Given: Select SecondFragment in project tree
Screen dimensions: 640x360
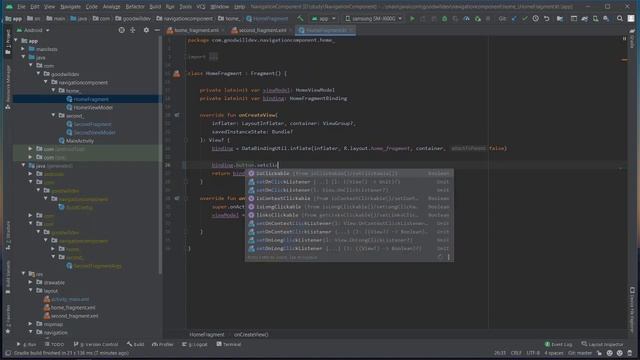Looking at the screenshot, I should (x=92, y=124).
